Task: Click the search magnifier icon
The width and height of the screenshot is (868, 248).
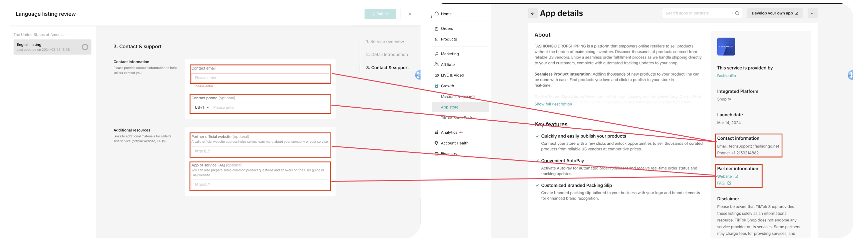Action: [737, 13]
